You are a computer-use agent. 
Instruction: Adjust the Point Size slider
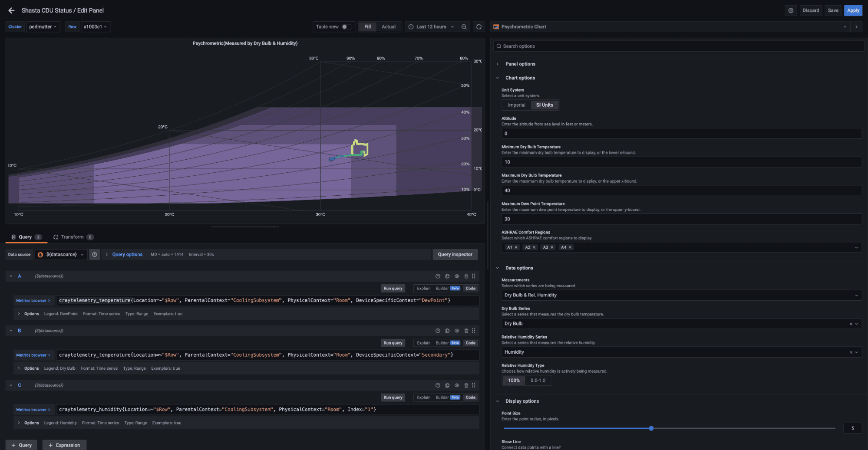point(651,428)
